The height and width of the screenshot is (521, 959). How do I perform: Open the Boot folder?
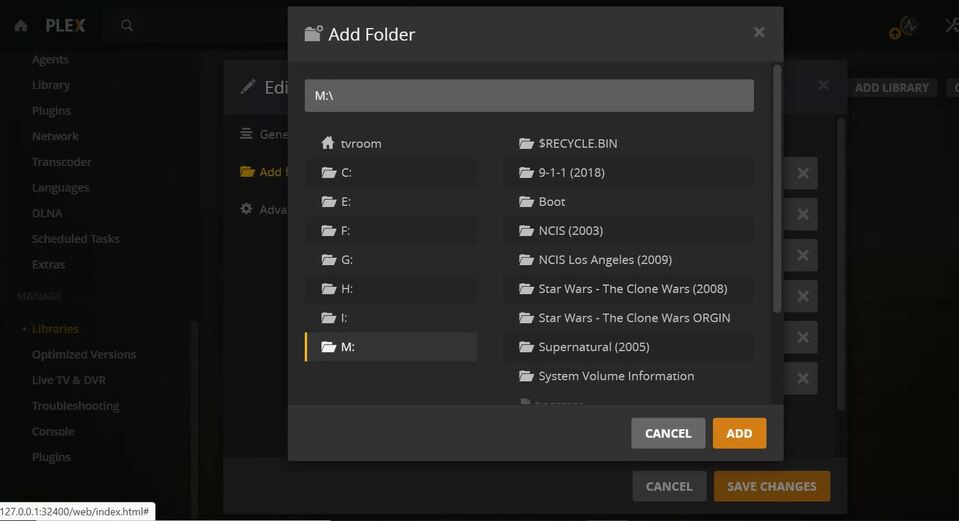pos(628,201)
